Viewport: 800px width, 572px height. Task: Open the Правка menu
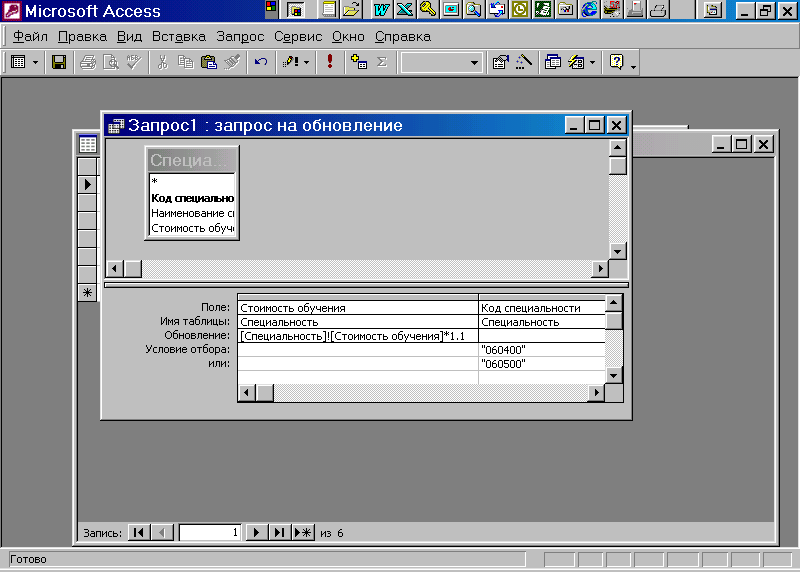pos(82,37)
